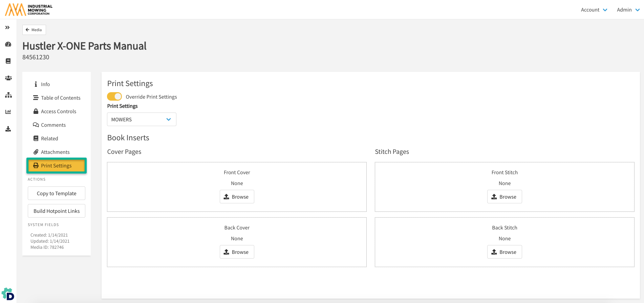Click the Industrial Mowing Corporation logo

(x=29, y=10)
